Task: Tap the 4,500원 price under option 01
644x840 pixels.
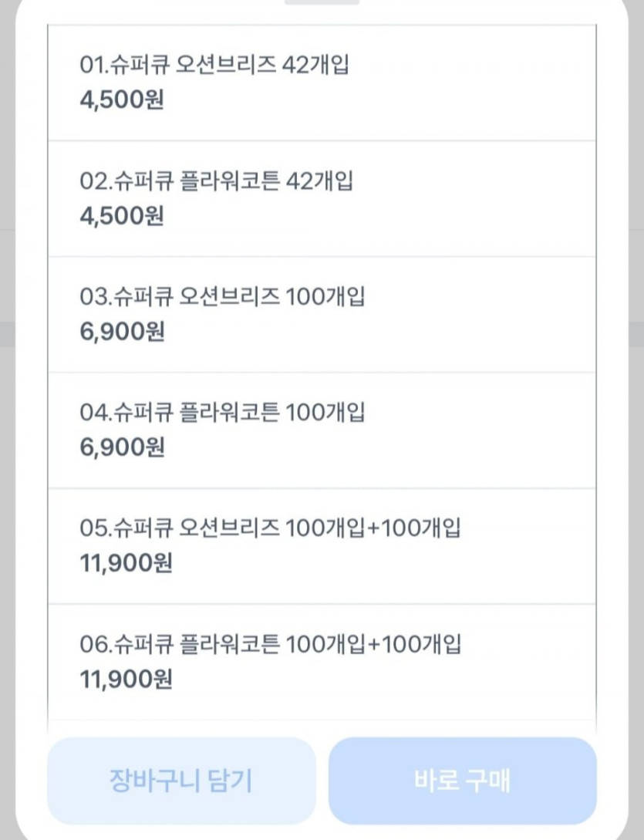Action: pos(122,101)
